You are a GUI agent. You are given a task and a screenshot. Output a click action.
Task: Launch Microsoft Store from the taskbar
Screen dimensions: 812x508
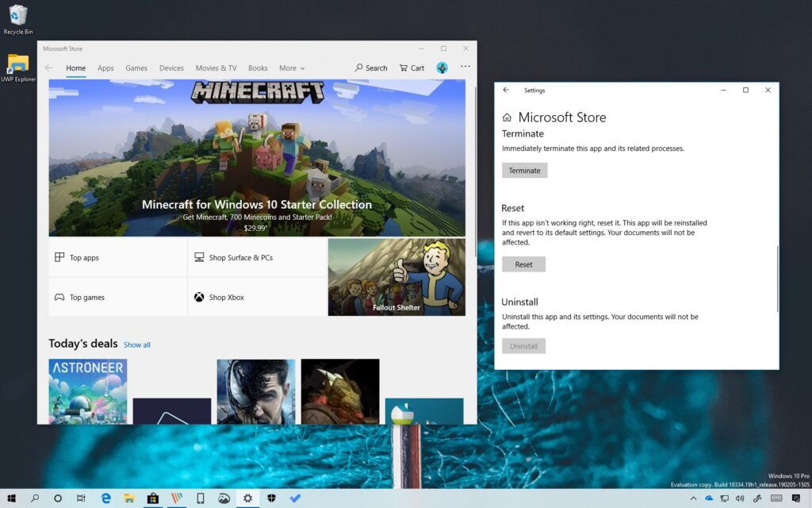click(x=151, y=498)
